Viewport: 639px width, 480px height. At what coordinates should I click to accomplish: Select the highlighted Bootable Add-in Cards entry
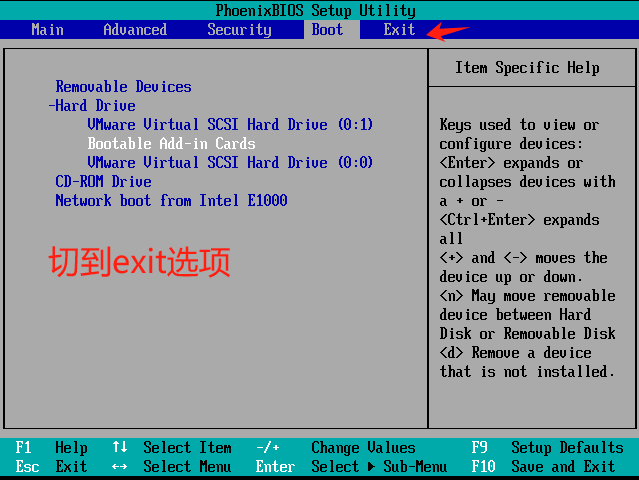coord(171,144)
